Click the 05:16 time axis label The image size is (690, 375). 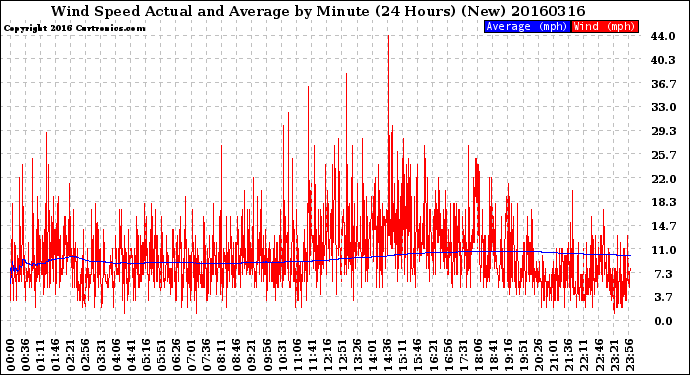pyautogui.click(x=147, y=355)
